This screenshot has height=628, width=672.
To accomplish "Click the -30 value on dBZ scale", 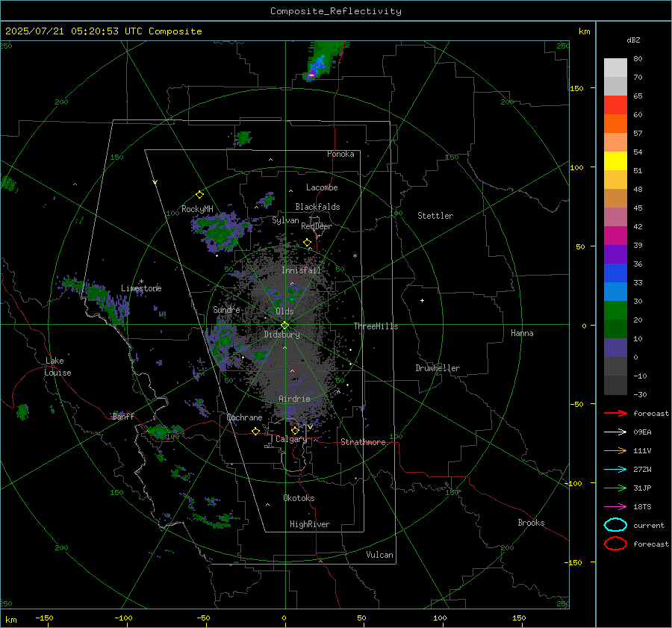I will click(640, 394).
